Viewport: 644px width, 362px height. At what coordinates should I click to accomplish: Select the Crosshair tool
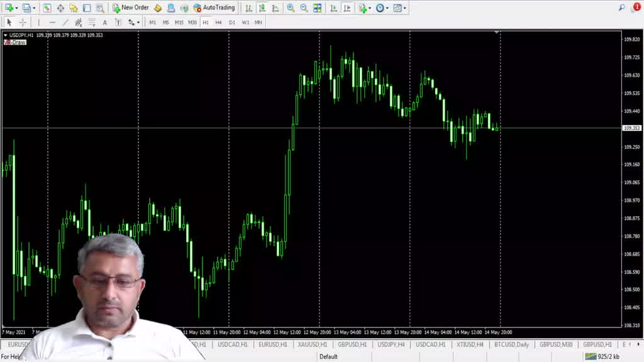click(23, 22)
